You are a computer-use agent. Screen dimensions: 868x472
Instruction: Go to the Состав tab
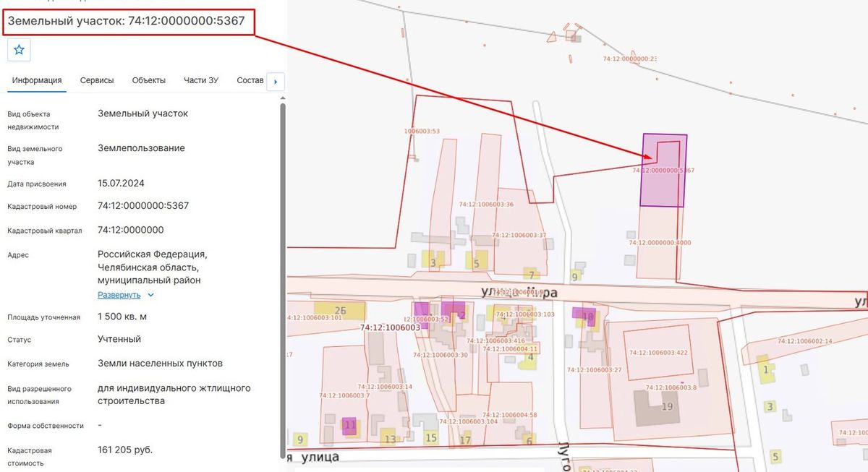tap(250, 80)
